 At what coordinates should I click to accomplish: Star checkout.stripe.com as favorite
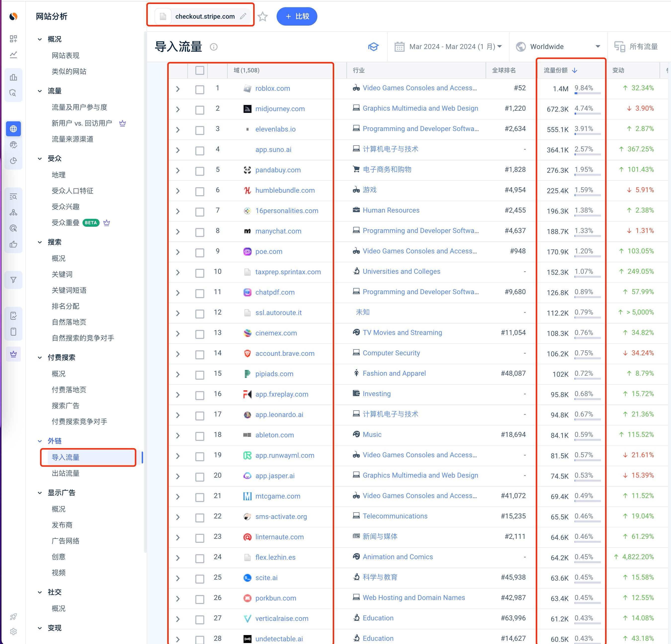(x=263, y=16)
